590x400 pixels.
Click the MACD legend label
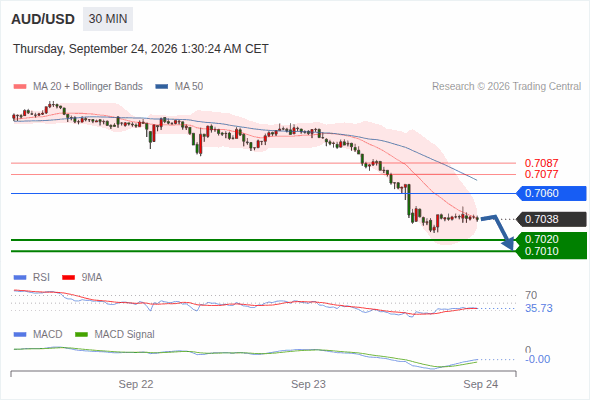[47, 335]
